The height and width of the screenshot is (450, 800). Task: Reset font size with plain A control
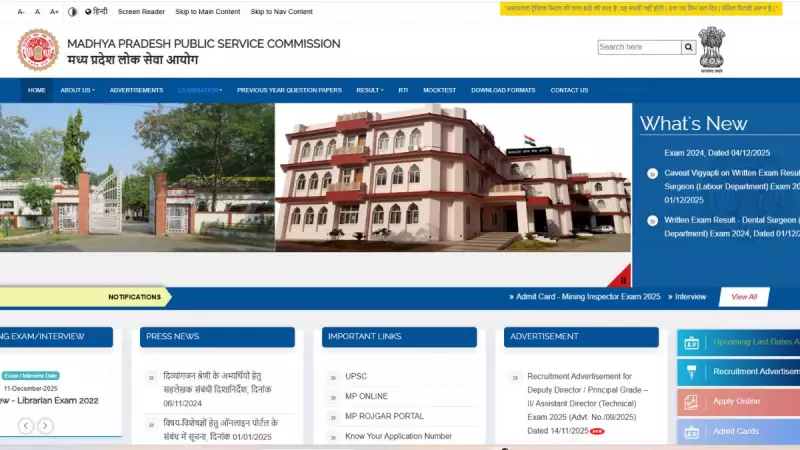(x=37, y=12)
